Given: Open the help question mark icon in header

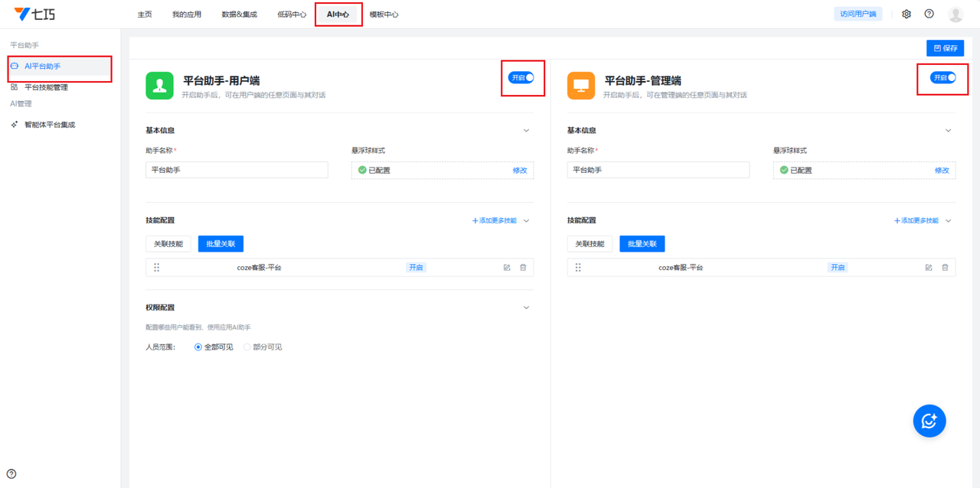Looking at the screenshot, I should 929,14.
